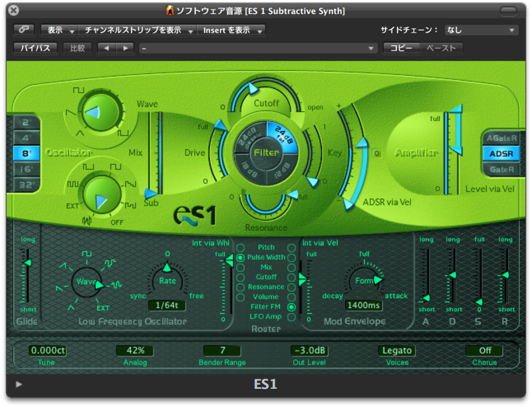Image resolution: width=532 pixels, height=407 pixels.
Task: Click the disclosure triangle at bottom-left
Action: [x=19, y=384]
